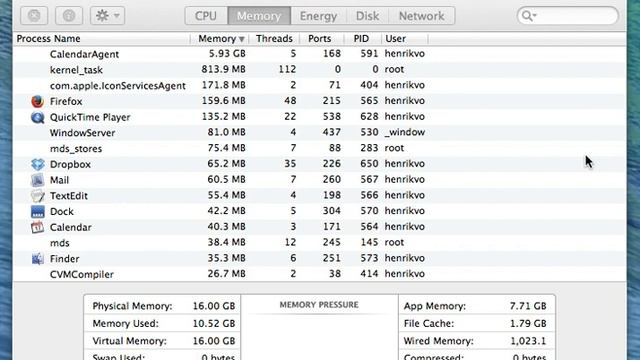Click the Virtual Memory label

(129, 341)
